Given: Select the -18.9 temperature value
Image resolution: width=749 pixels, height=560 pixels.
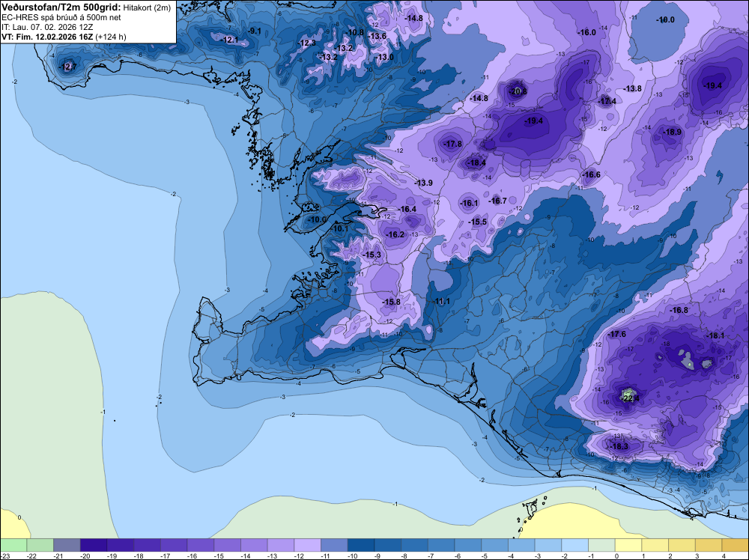Looking at the screenshot, I should [x=673, y=132].
